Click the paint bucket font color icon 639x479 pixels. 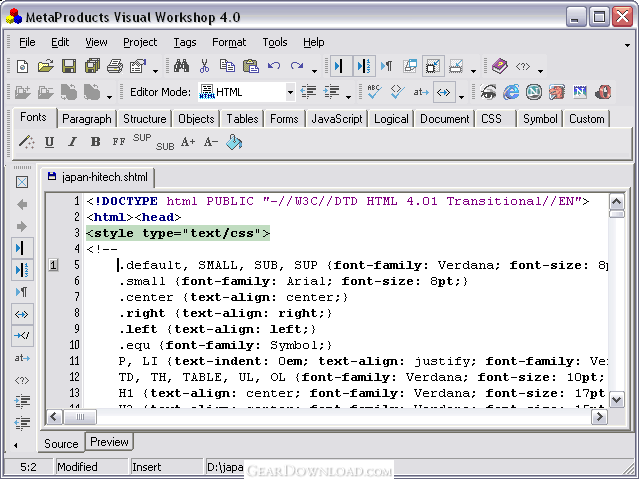[x=234, y=142]
